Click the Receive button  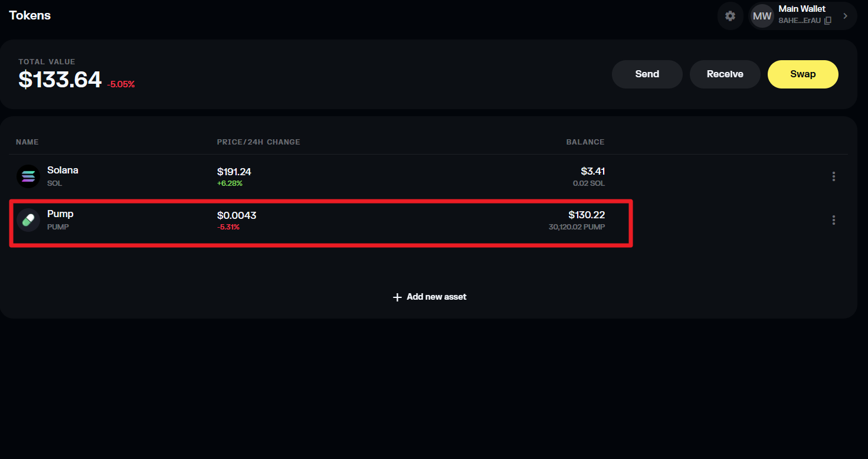click(x=725, y=74)
